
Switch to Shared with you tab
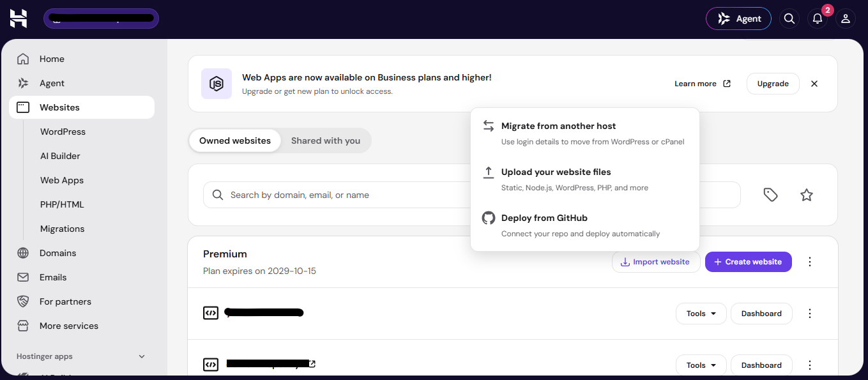[326, 141]
